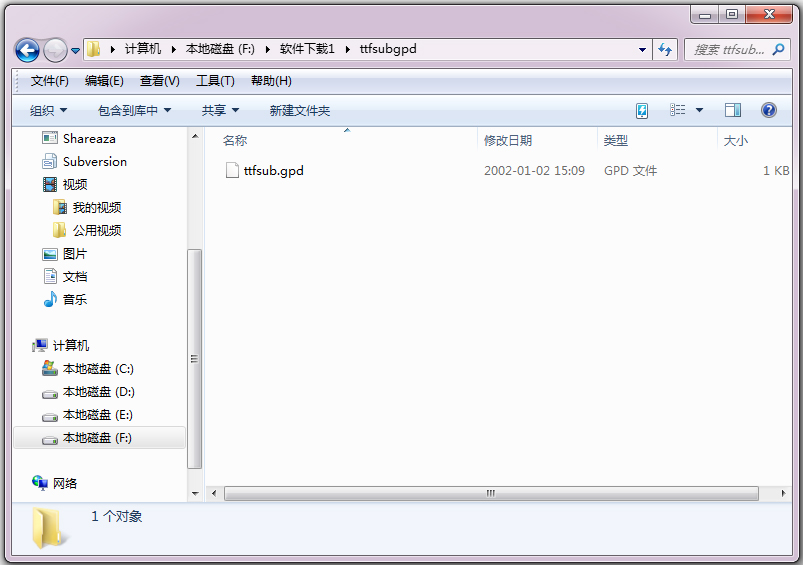Expand the arrow after 计算机 in path
This screenshot has height=565, width=803.
point(174,50)
